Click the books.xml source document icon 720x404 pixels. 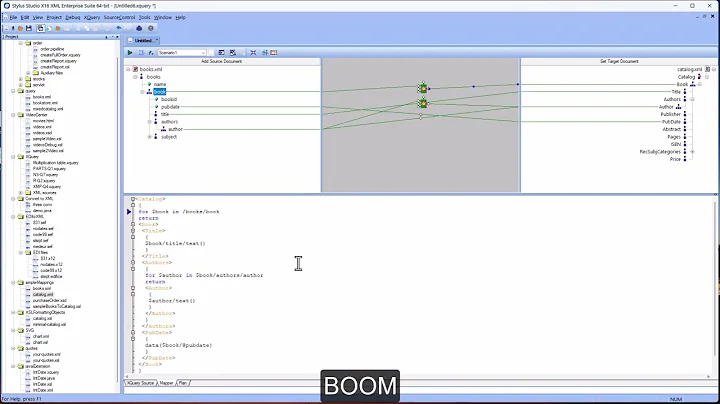[x=135, y=69]
